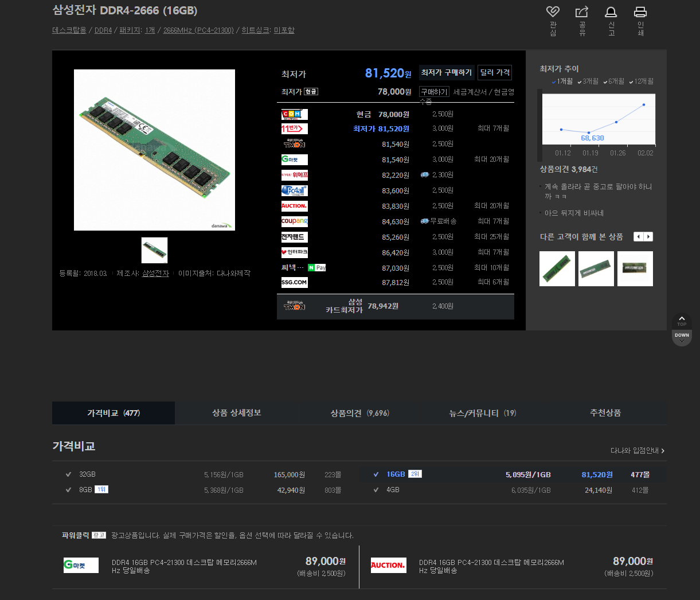Viewport: 700px width, 600px height.
Task: Check the 4GB capacity option
Action: pyautogui.click(x=376, y=490)
